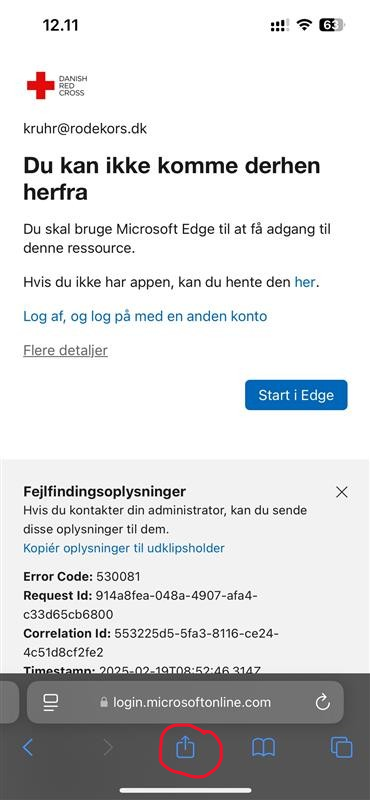Reload the page via refresh icon
The width and height of the screenshot is (370, 800).
click(323, 703)
